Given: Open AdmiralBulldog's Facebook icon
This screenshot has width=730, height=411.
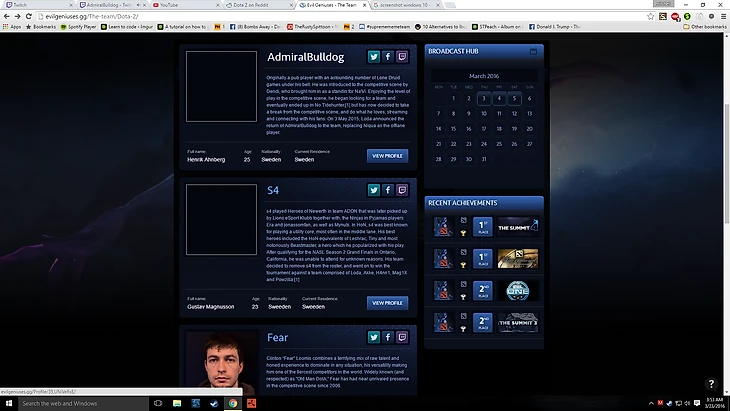Looking at the screenshot, I should 387,57.
